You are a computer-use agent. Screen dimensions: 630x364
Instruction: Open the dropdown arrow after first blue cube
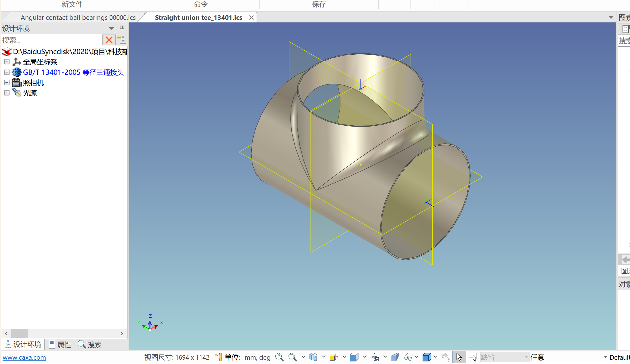click(364, 357)
